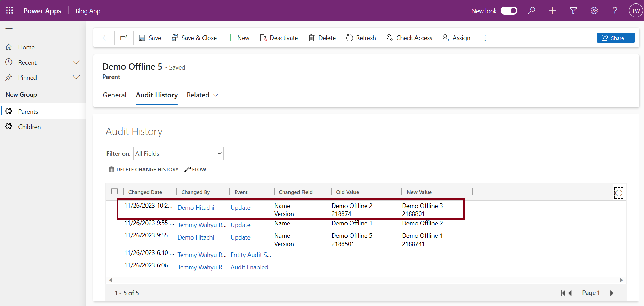Image resolution: width=644 pixels, height=306 pixels.
Task: Open Demo Hitachi link in Demo Offline 5 row
Action: [x=196, y=237]
